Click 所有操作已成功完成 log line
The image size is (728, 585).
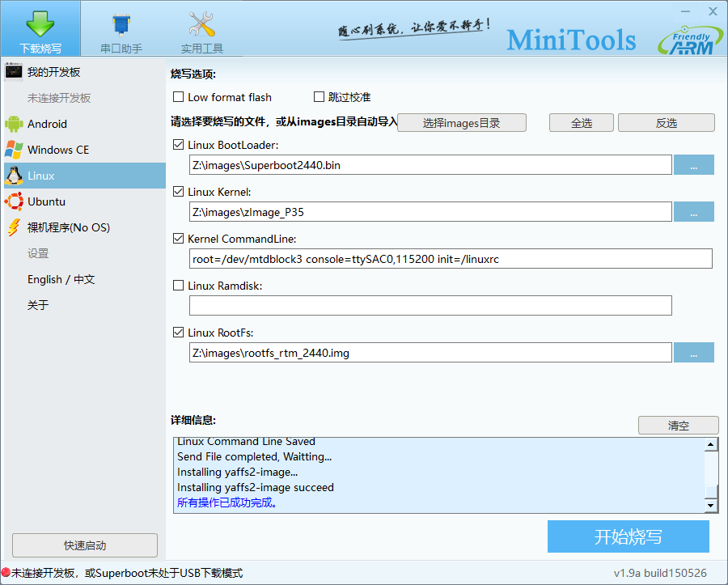point(227,502)
